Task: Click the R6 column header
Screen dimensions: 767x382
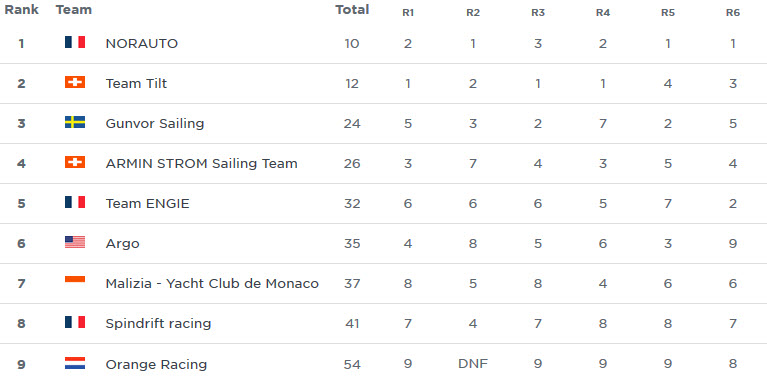Action: 733,13
